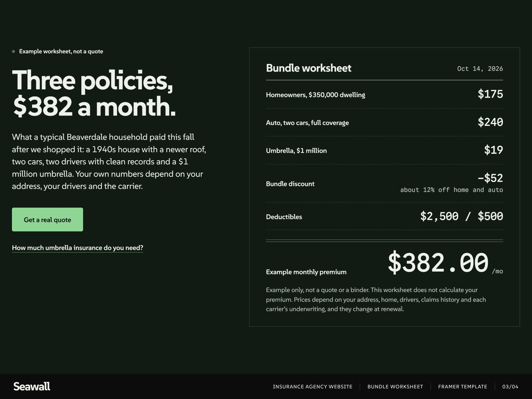Click the status dot beside Example worksheet
The width and height of the screenshot is (532, 399).
click(14, 51)
